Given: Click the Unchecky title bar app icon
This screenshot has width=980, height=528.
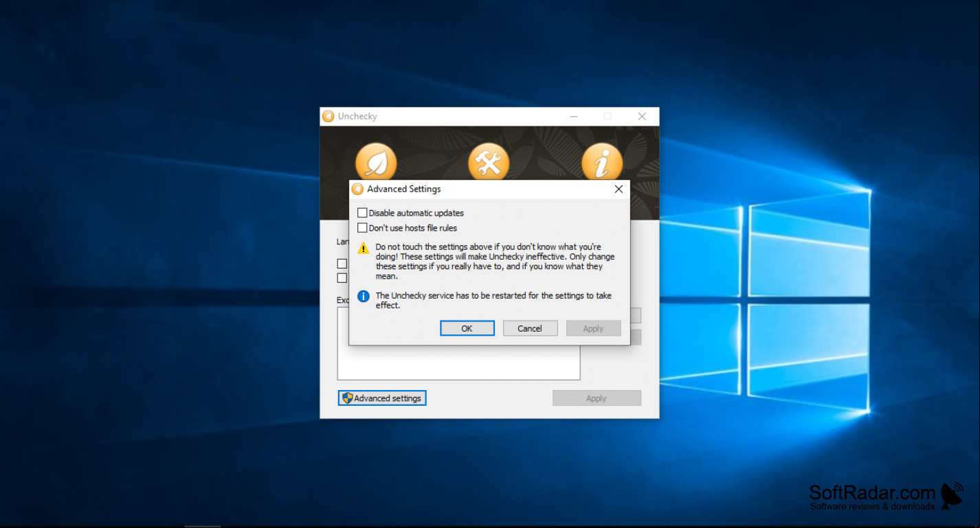Looking at the screenshot, I should pos(328,116).
